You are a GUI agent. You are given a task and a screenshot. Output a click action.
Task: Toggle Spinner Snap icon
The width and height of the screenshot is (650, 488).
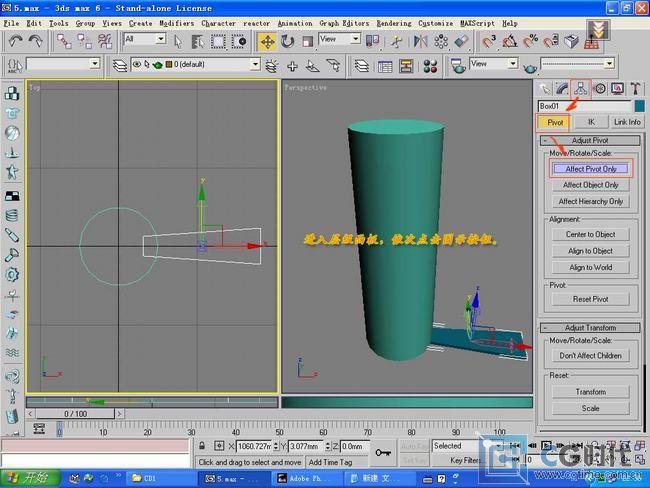click(551, 41)
